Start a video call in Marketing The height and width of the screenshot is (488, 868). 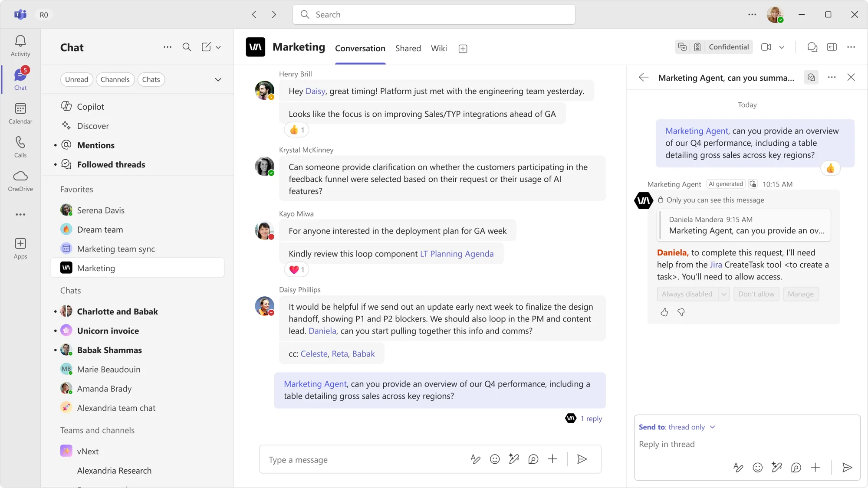pos(766,47)
